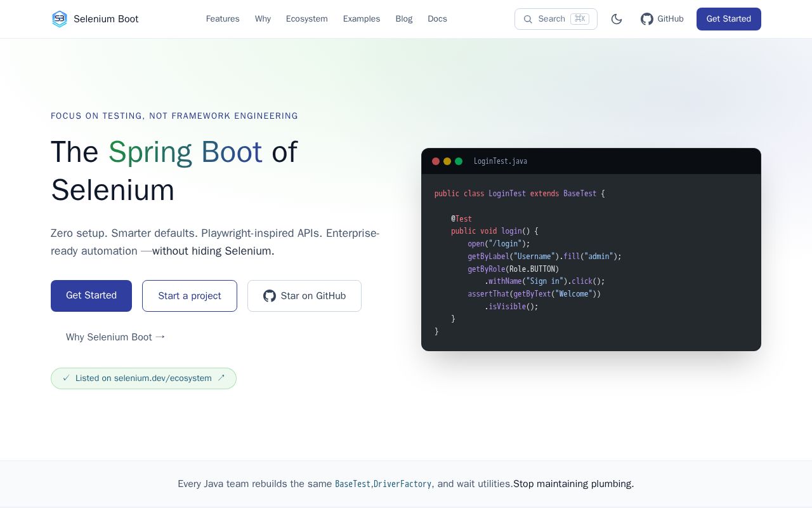Screen dimensions: 812x508
Task: Click the GitHub text link in navbar
Action: coord(671,19)
